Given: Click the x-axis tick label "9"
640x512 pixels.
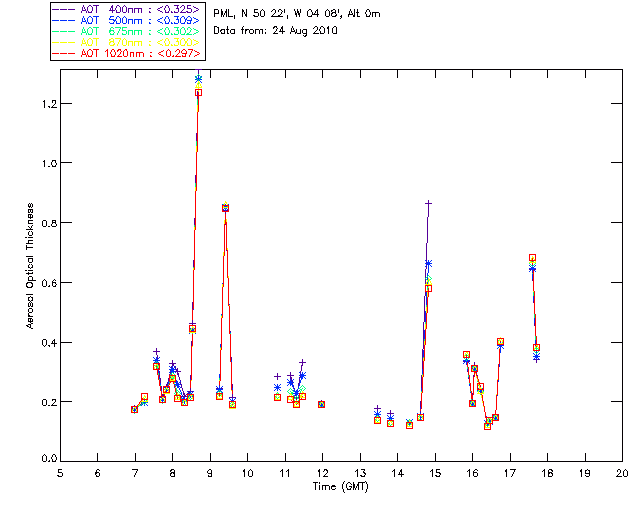Looking at the screenshot, I should tap(210, 473).
